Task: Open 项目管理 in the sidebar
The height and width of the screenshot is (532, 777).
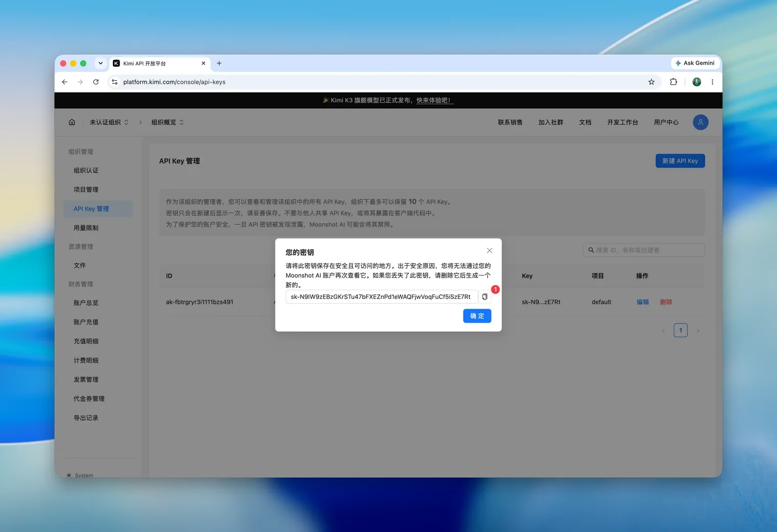Action: [x=98, y=190]
